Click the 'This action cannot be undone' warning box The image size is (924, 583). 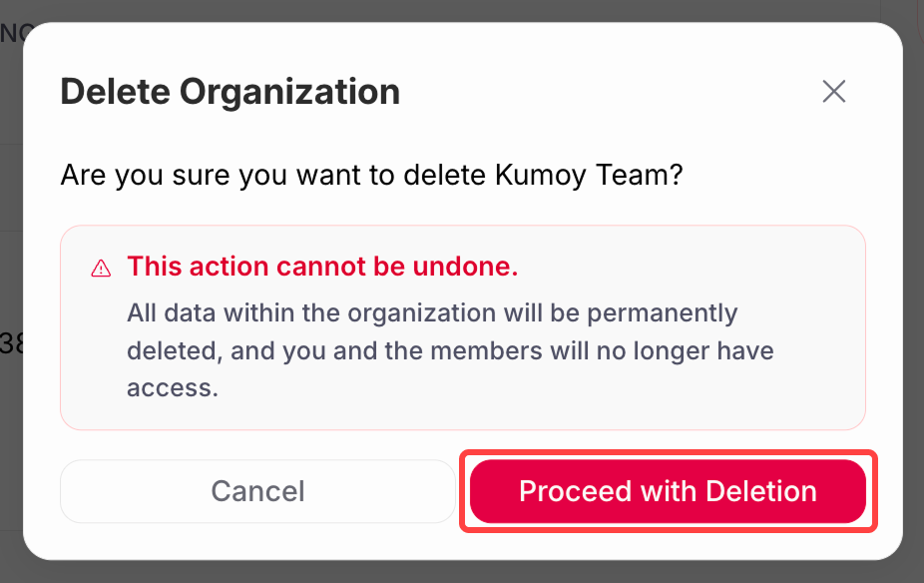pyautogui.click(x=462, y=326)
